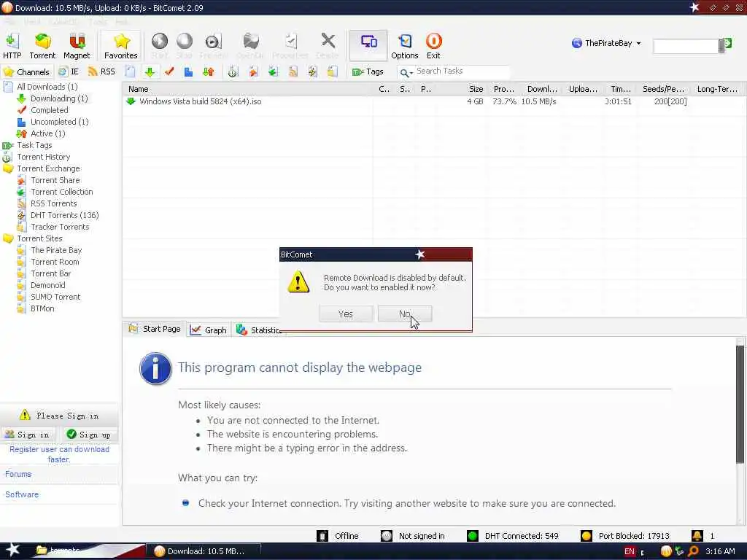This screenshot has width=747, height=560.
Task: Select Uncompleted (1) in sidebar
Action: tap(60, 122)
